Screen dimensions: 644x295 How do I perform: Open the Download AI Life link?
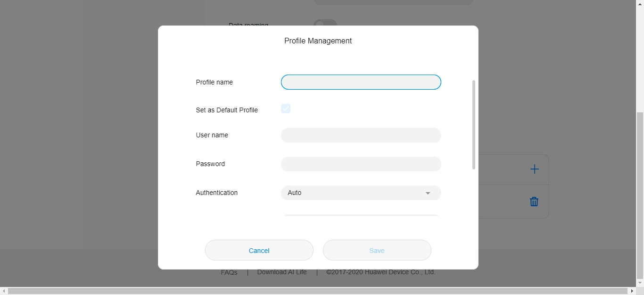click(x=282, y=272)
